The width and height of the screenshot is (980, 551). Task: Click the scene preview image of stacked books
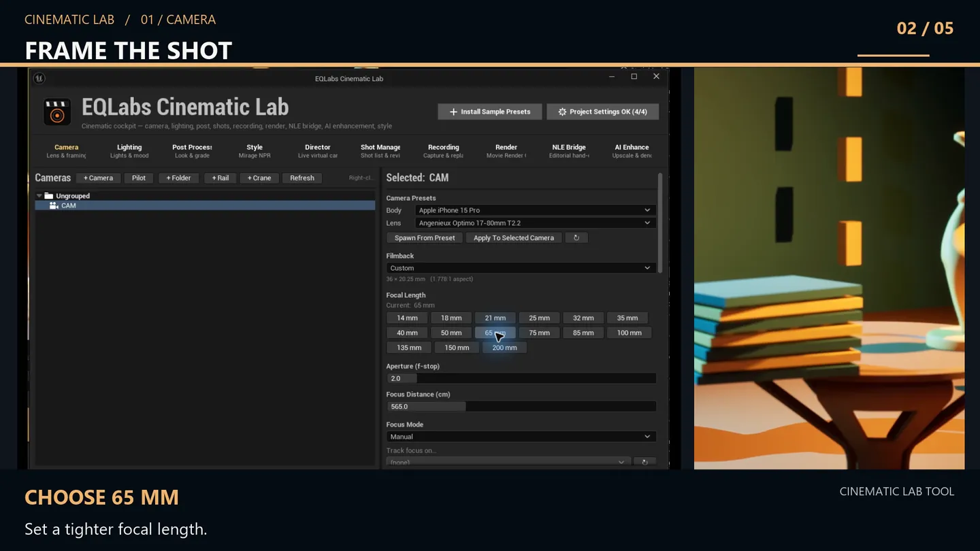click(x=829, y=268)
